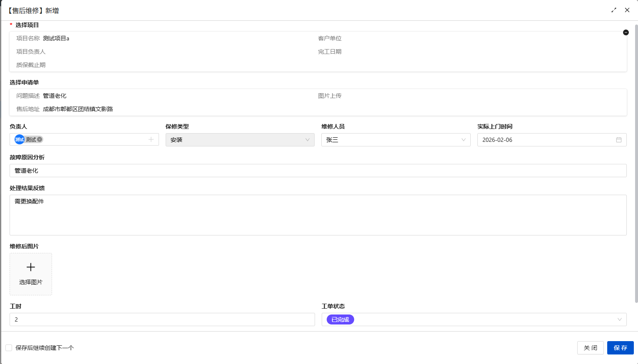Expand the 保修类型 dropdown

[307, 140]
